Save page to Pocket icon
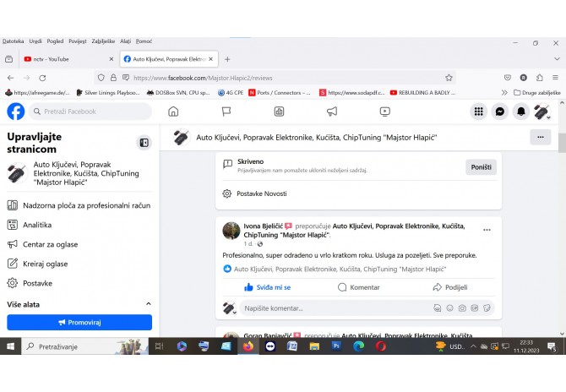Screen dimensions: 566x392 507,78
